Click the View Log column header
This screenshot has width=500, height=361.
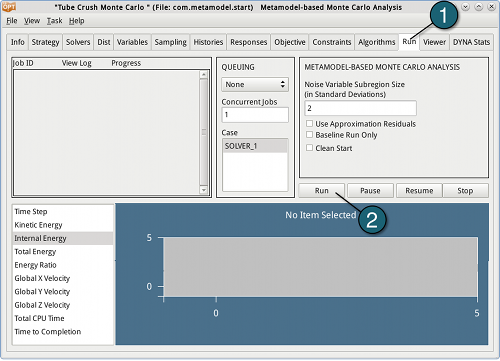tap(77, 63)
